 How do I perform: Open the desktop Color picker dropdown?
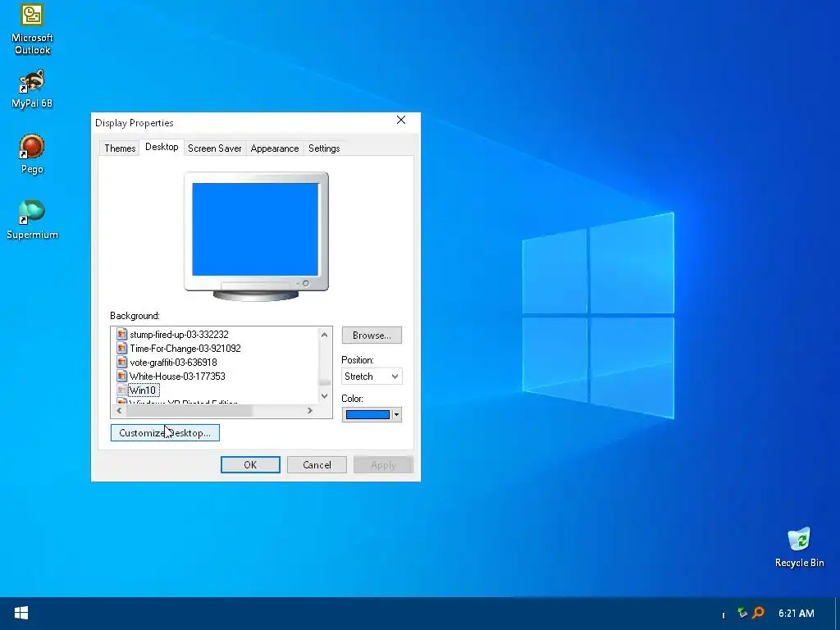point(372,414)
